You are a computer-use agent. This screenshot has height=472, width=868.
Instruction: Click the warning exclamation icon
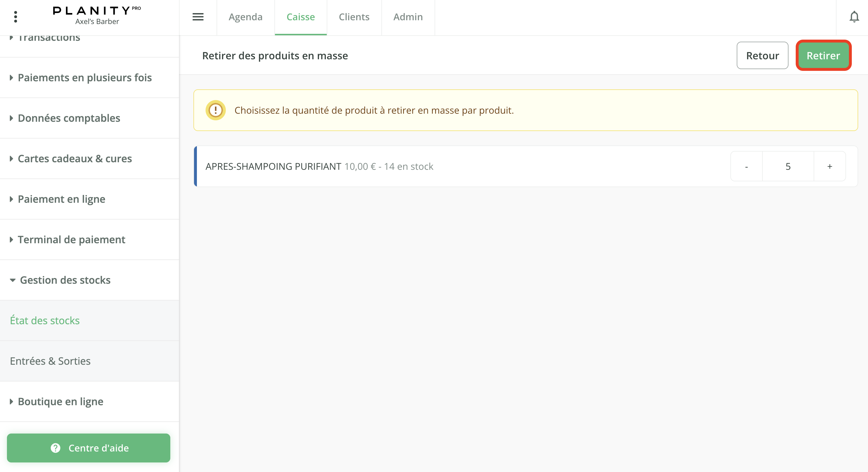pyautogui.click(x=216, y=110)
